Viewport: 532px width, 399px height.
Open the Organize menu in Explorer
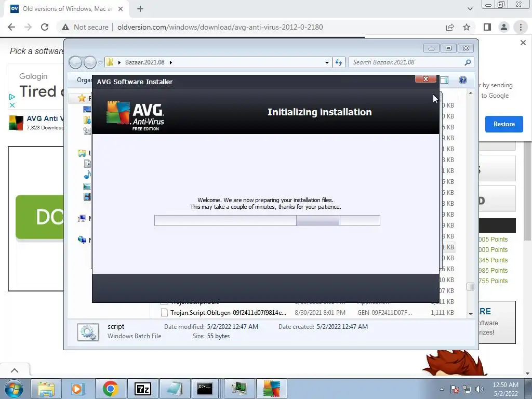pyautogui.click(x=84, y=80)
